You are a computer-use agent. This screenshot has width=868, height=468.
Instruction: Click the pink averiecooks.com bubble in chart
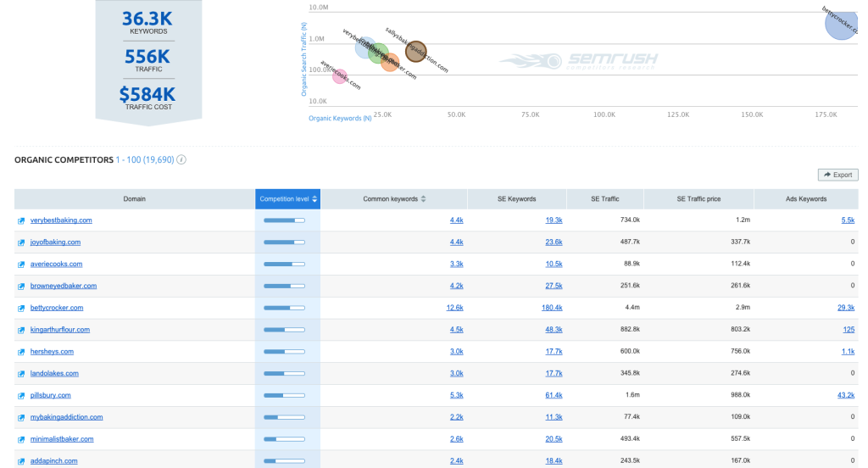(x=339, y=76)
